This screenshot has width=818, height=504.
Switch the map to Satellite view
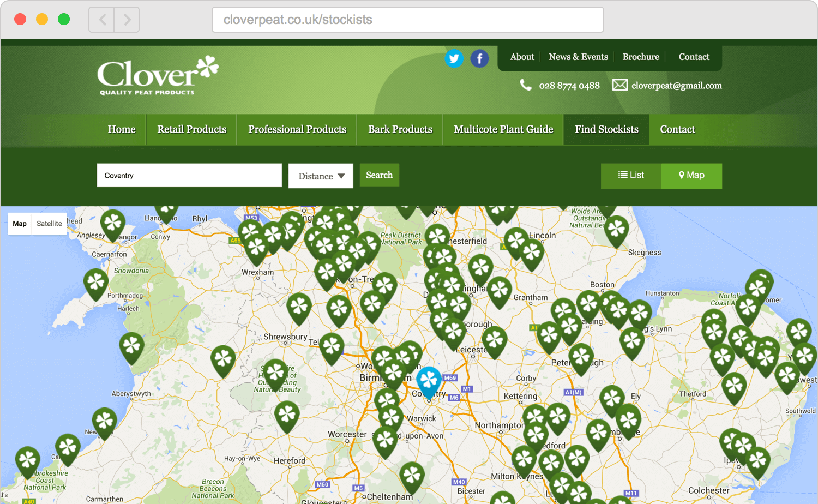click(49, 224)
